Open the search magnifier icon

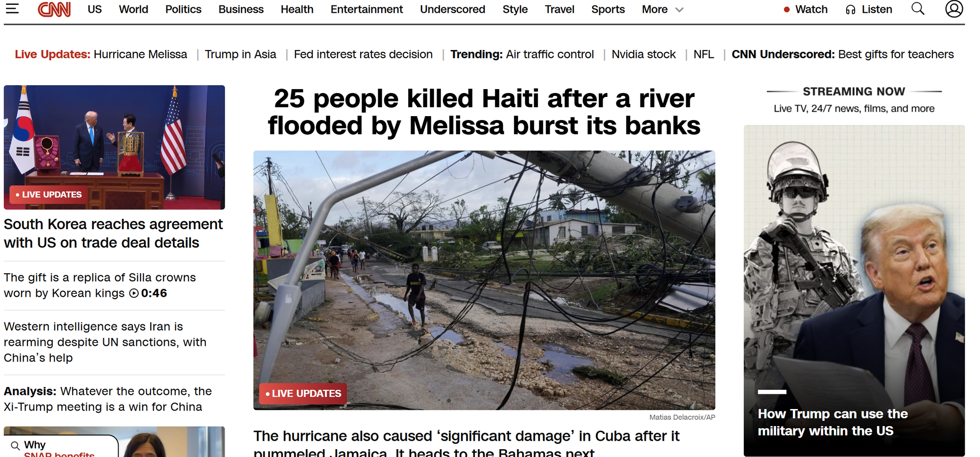tap(918, 8)
